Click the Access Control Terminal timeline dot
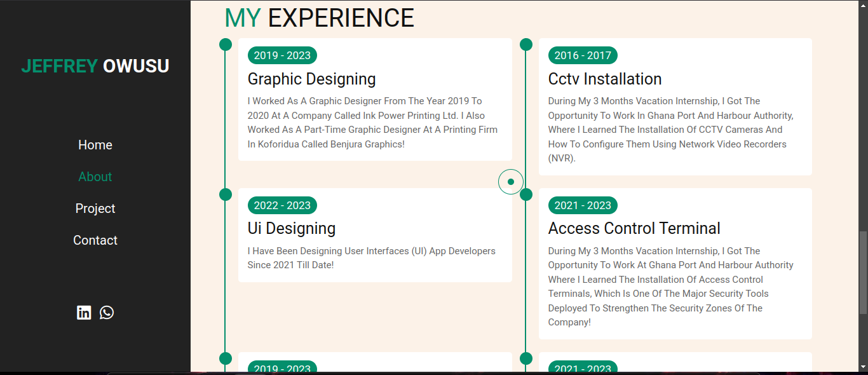This screenshot has width=868, height=375. coord(526,194)
